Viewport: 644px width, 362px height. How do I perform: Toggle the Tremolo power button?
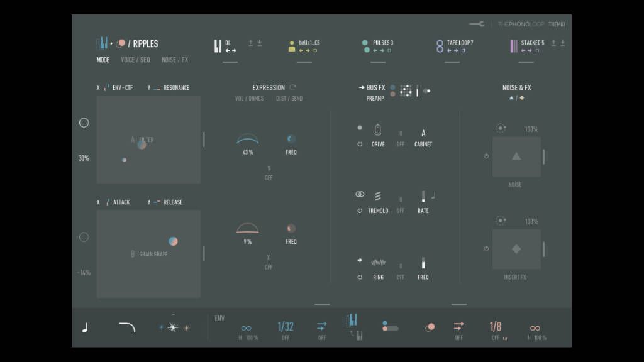tap(360, 211)
